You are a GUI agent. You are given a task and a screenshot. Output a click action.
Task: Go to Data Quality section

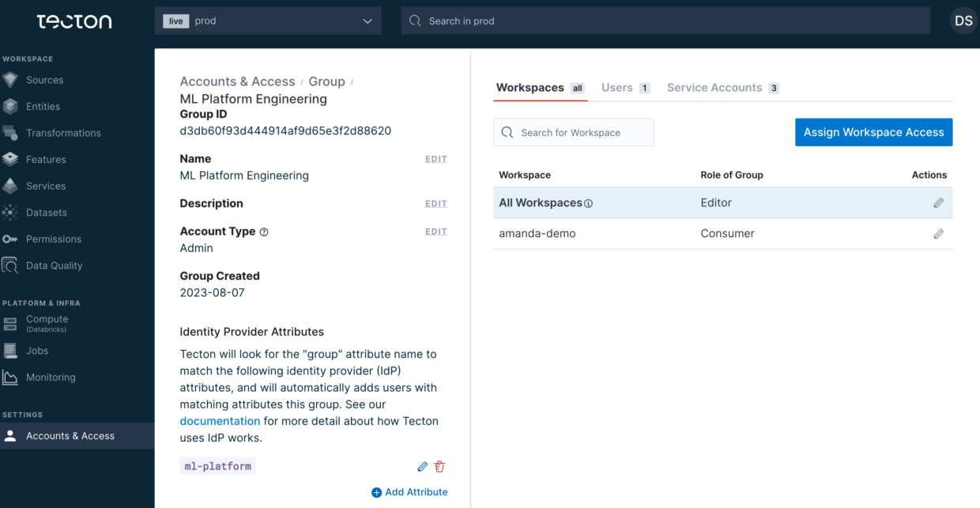click(54, 265)
